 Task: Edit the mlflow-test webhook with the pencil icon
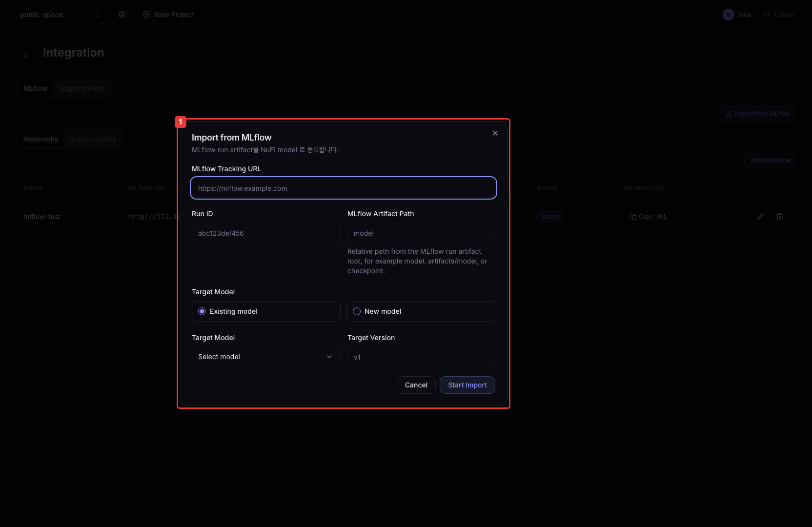point(760,217)
